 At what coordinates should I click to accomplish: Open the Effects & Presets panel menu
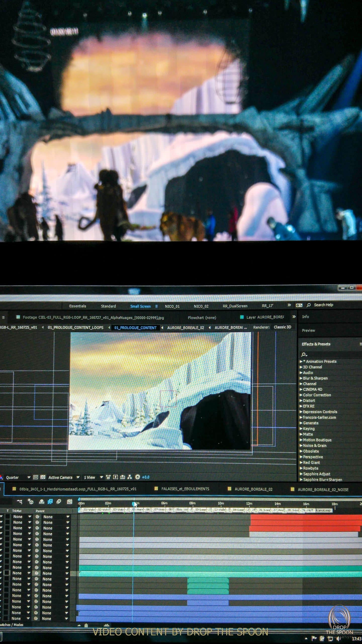pyautogui.click(x=360, y=344)
